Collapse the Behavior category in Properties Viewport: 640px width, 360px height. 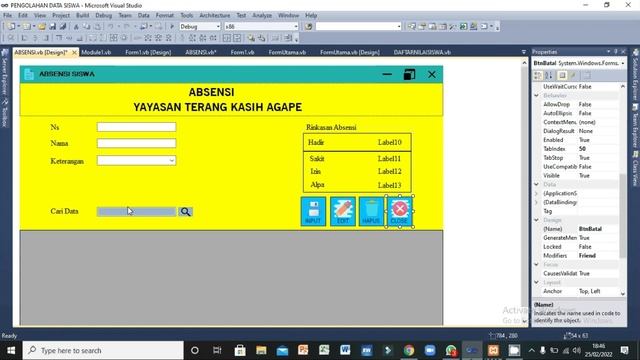tap(537, 96)
